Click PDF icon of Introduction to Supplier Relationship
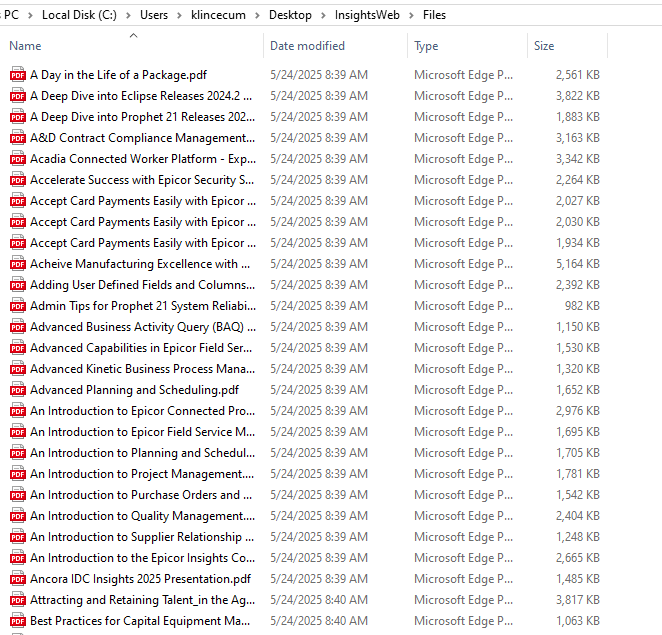 pos(18,537)
